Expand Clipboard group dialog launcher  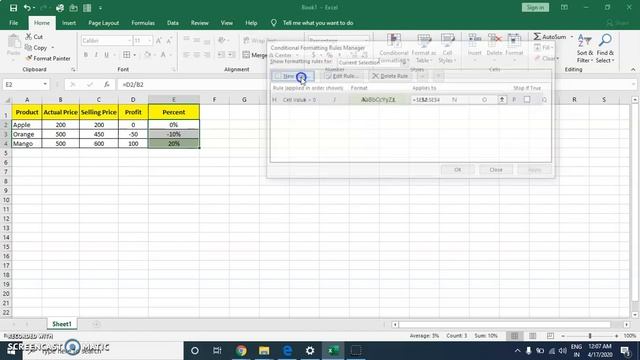tap(73, 70)
